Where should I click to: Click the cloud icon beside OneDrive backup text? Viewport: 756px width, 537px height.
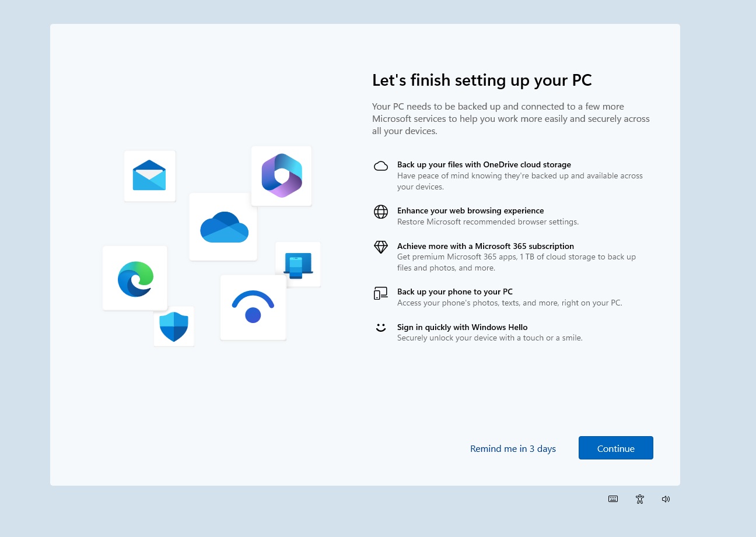381,166
